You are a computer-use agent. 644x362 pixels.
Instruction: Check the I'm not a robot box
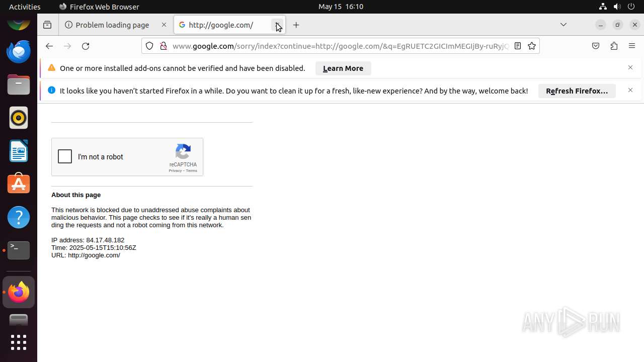65,156
